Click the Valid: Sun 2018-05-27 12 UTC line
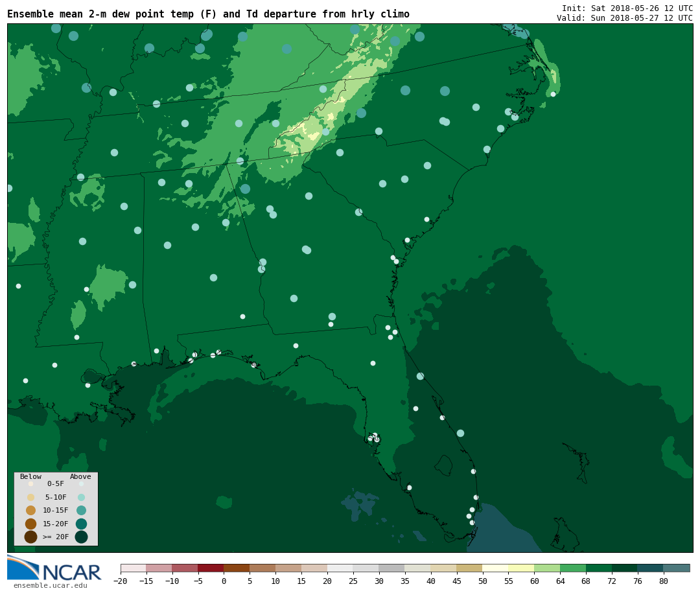This screenshot has height=593, width=700. tap(625, 18)
